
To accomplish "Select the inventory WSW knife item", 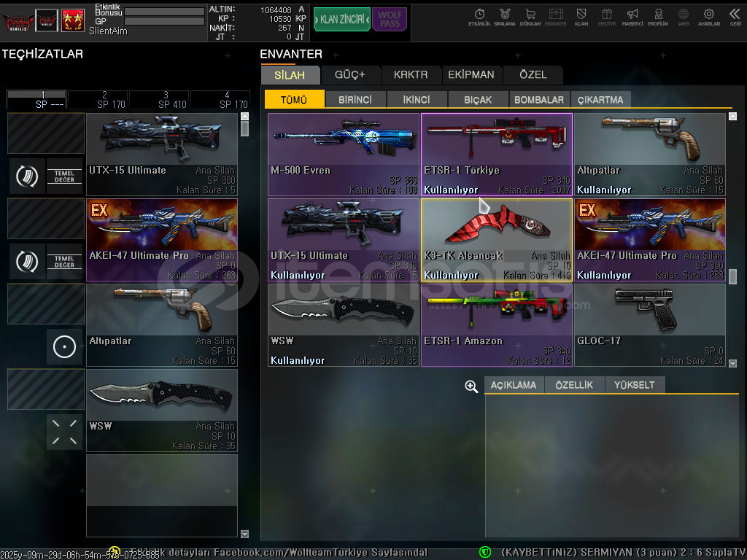I will point(344,325).
